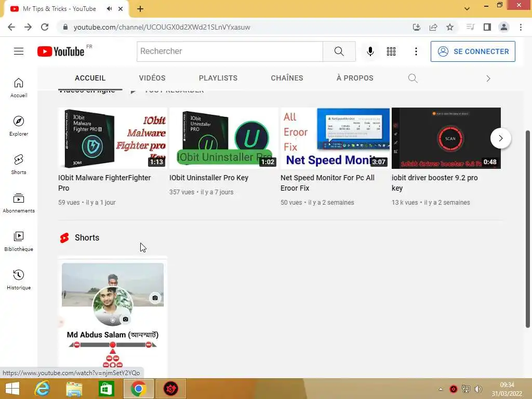Image resolution: width=532 pixels, height=399 pixels.
Task: Click title Net Speed Monitor For Pc
Action: (327, 183)
